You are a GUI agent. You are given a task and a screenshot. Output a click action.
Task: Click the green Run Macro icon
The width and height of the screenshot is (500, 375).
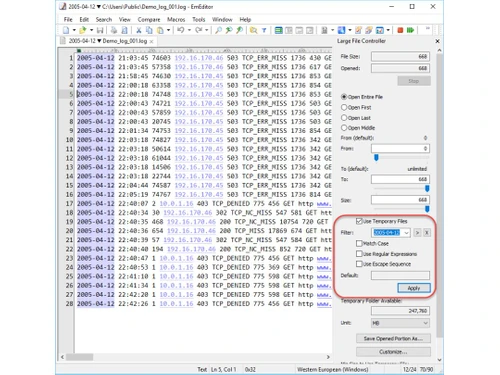click(410, 30)
